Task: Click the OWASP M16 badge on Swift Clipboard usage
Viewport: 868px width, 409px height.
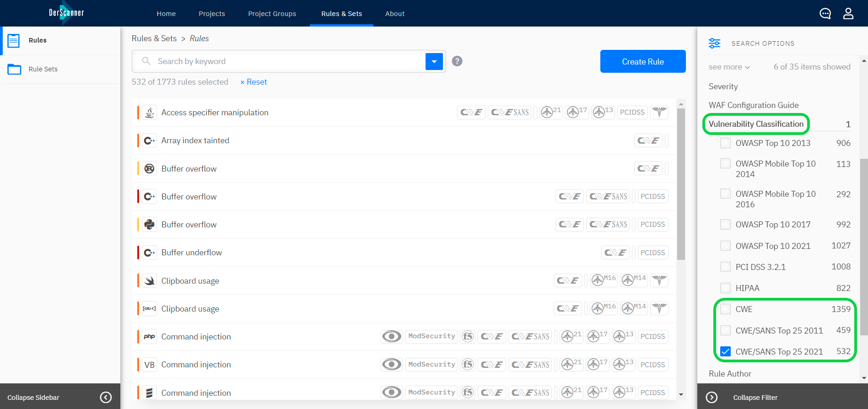Action: pos(604,280)
